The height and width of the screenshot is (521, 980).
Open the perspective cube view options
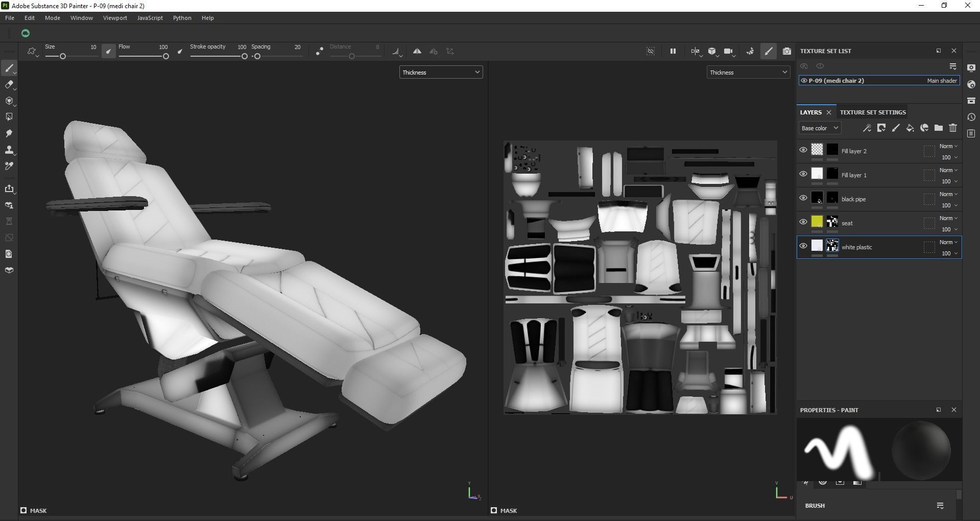tap(712, 51)
